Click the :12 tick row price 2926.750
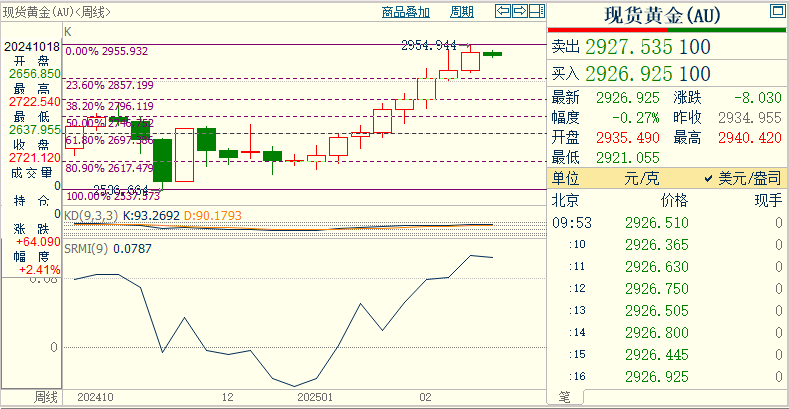Image resolution: width=789 pixels, height=409 pixels. click(x=657, y=289)
